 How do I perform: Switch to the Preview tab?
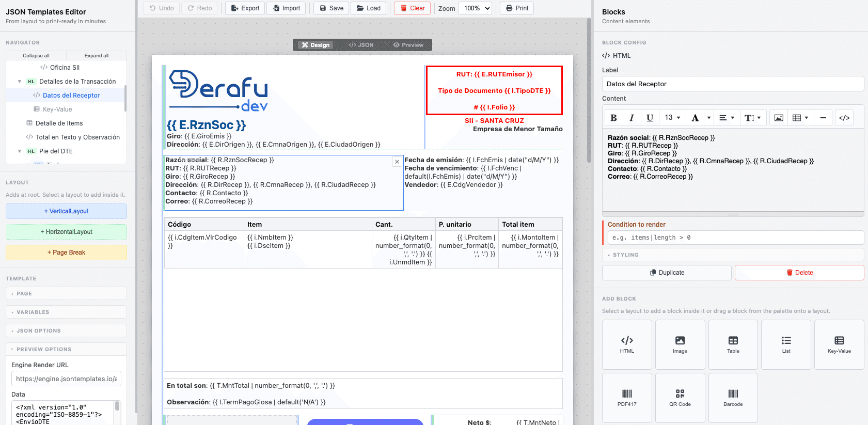(408, 45)
